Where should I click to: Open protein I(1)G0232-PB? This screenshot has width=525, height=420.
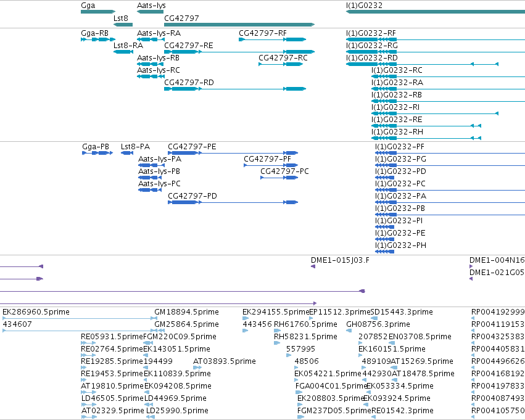pos(400,208)
